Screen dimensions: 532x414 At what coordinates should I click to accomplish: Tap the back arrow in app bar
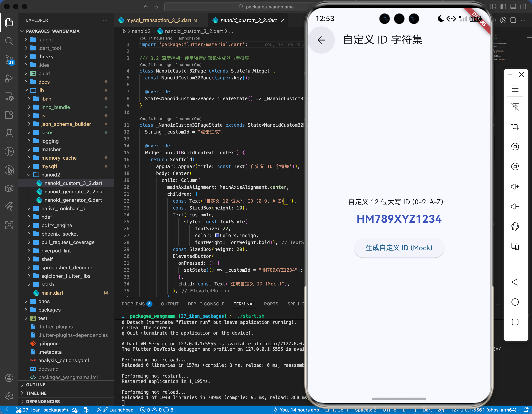click(321, 40)
